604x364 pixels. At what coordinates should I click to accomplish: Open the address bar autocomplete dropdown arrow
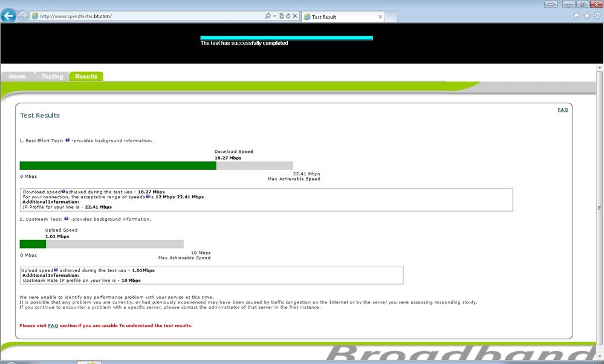[x=274, y=16]
